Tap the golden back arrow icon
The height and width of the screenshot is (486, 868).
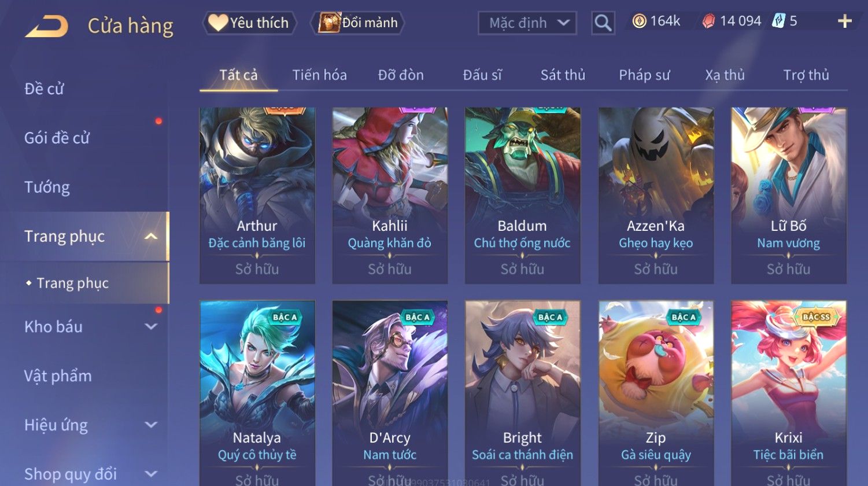coord(46,27)
